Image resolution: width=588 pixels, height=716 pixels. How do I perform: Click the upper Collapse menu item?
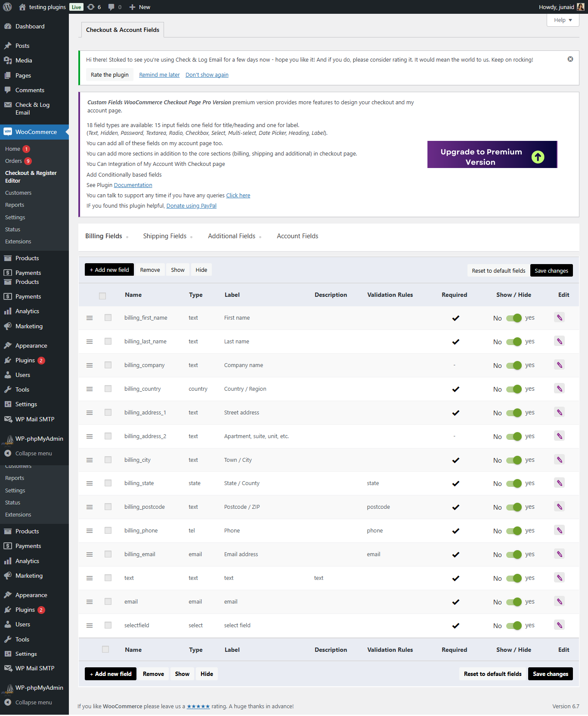point(34,453)
